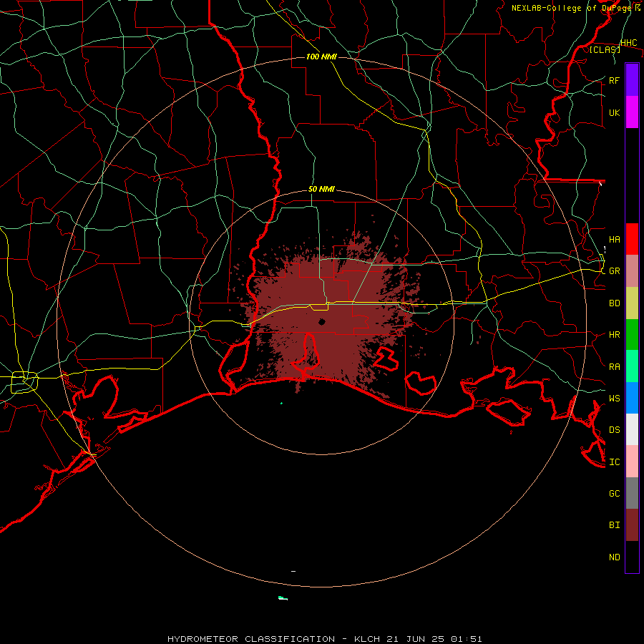Select the GC gray legend swatch
644x644 pixels.
point(632,493)
